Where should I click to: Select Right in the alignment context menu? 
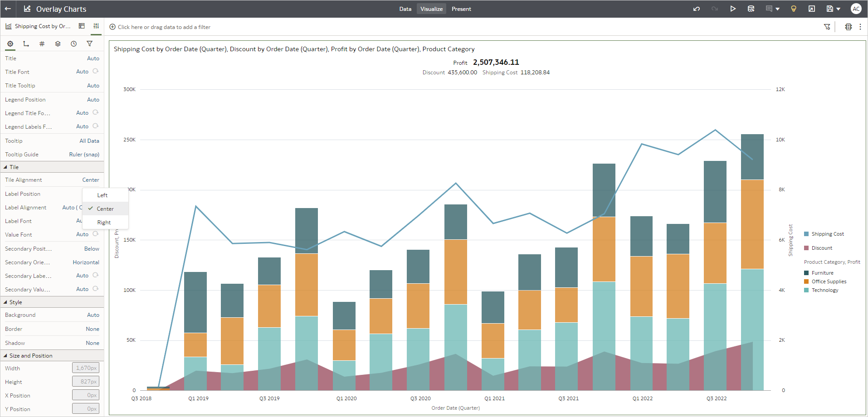(x=104, y=222)
